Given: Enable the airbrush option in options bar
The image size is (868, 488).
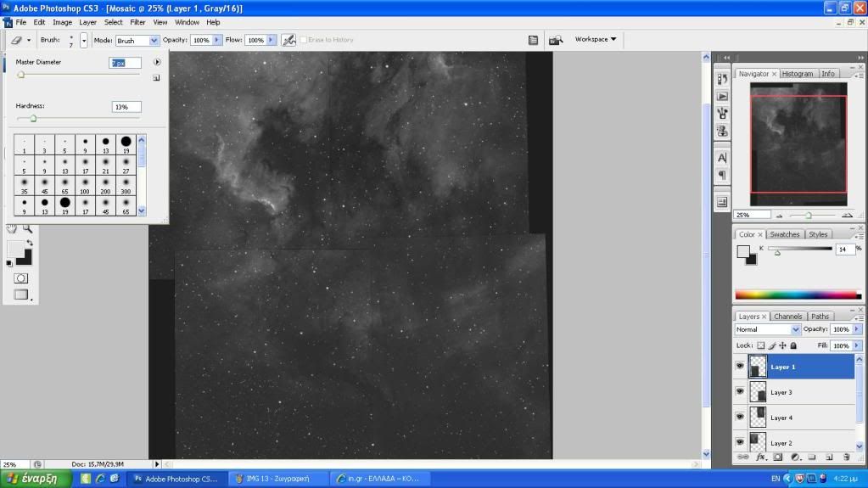Looking at the screenshot, I should (x=288, y=40).
